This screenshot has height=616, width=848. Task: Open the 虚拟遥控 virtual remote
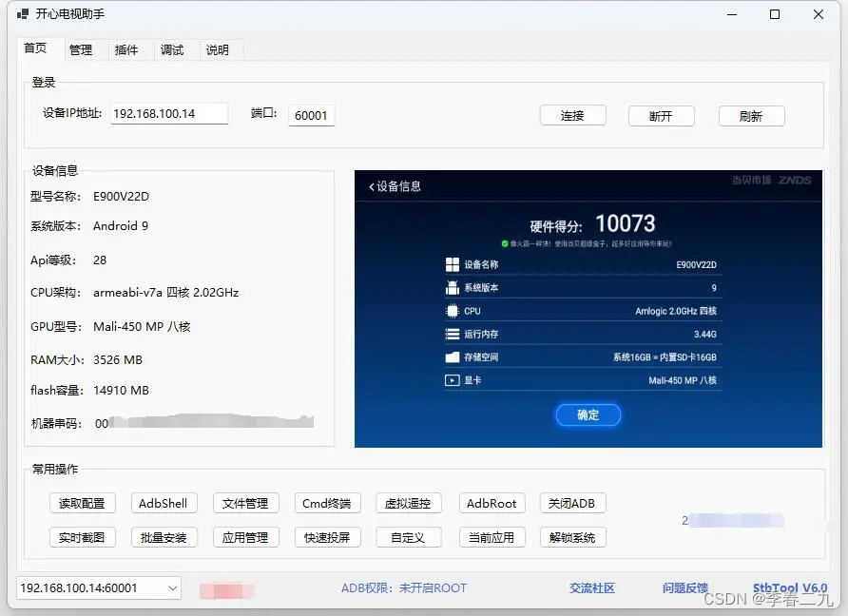(409, 503)
